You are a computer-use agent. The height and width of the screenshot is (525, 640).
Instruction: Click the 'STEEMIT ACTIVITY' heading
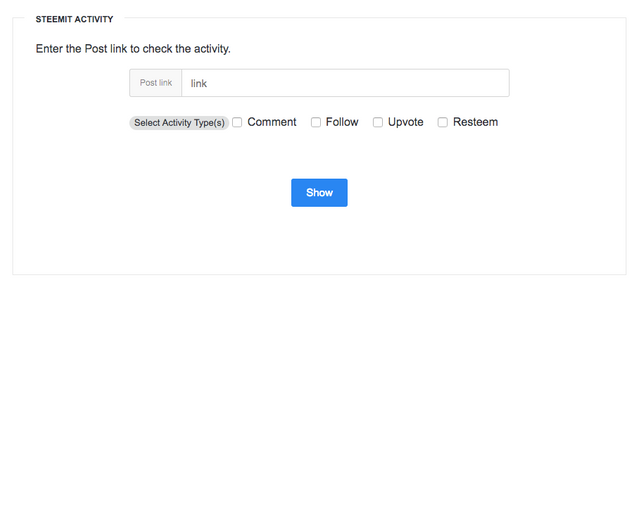[74, 19]
